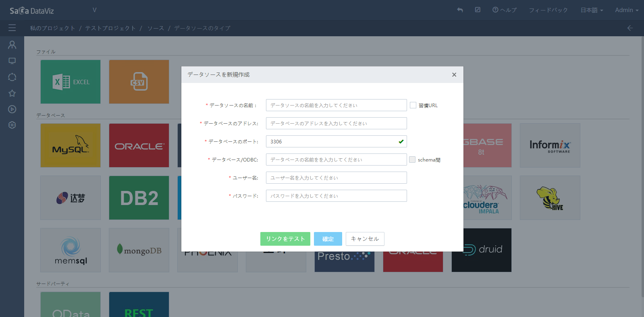Select the REST third-party tile

[x=139, y=305]
